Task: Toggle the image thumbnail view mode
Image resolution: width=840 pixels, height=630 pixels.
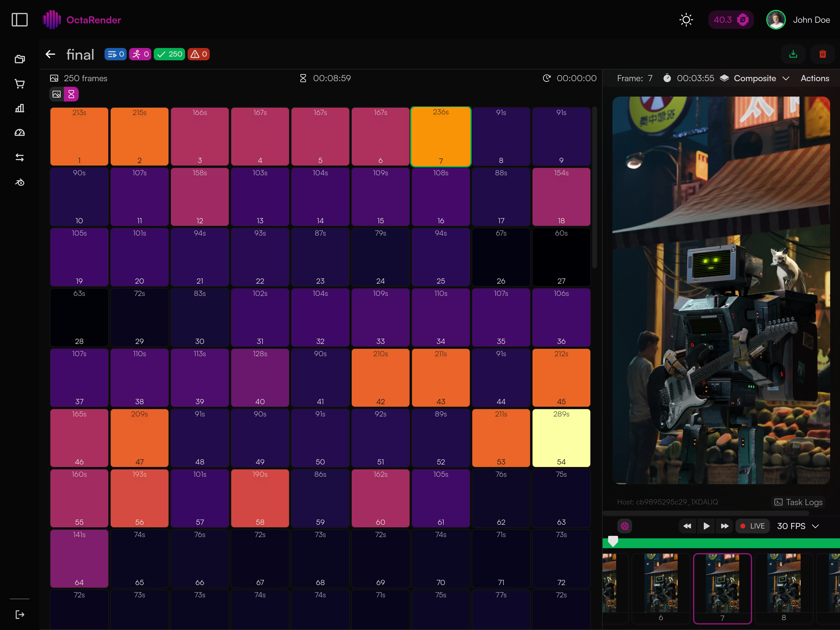Action: click(x=57, y=94)
